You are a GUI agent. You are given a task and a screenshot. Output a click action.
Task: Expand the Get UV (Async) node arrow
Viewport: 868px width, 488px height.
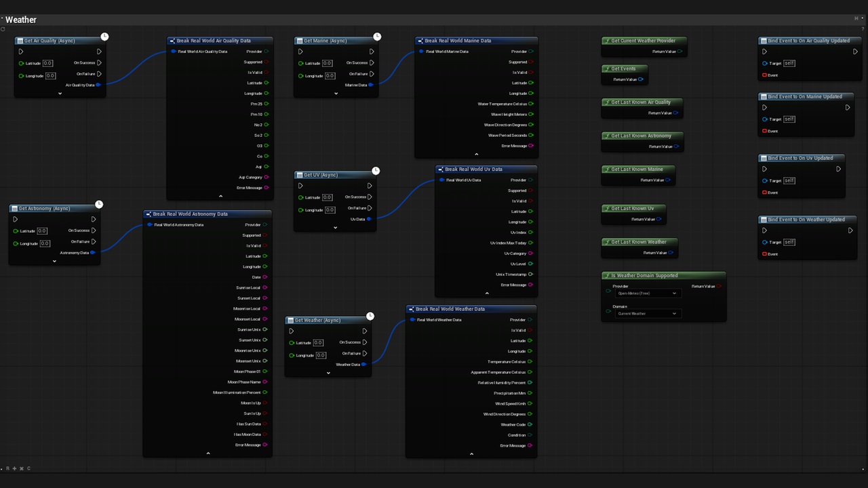(335, 228)
